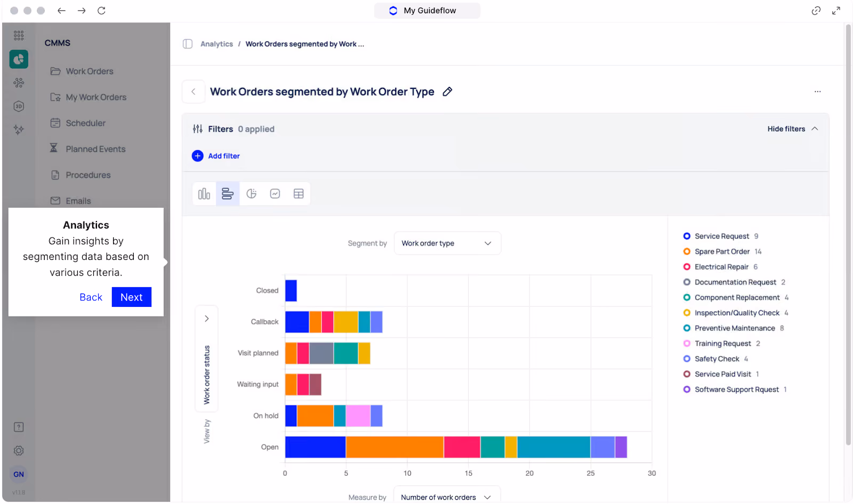Click the GN user avatar
Image resolution: width=853 pixels, height=504 pixels.
pos(19,474)
